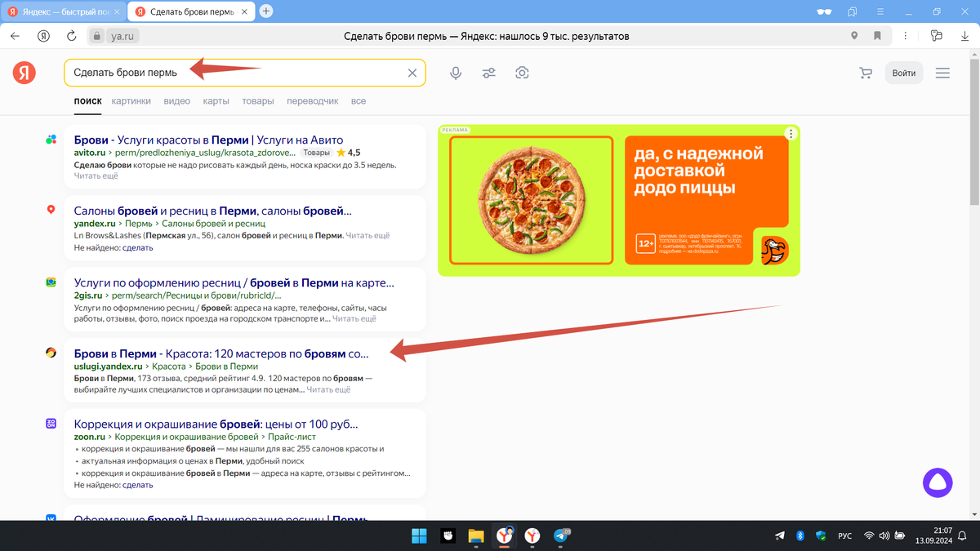The width and height of the screenshot is (980, 551).
Task: Open image search camera icon
Action: click(x=523, y=73)
